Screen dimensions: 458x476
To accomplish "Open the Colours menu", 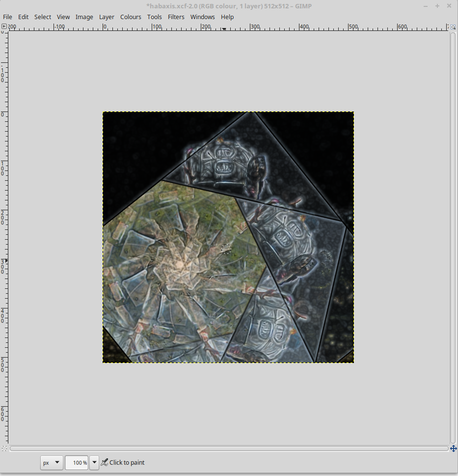I will coord(131,17).
